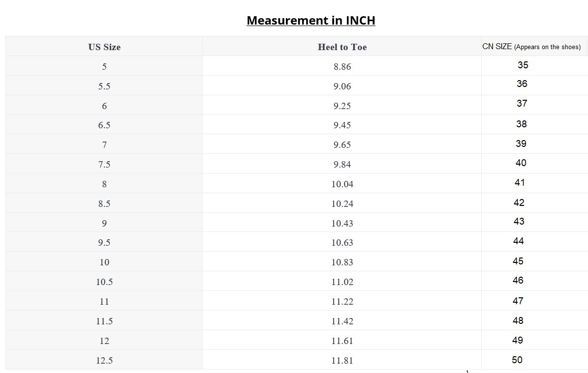This screenshot has width=588, height=373.
Task: Select US size 8 row label
Action: click(x=104, y=184)
